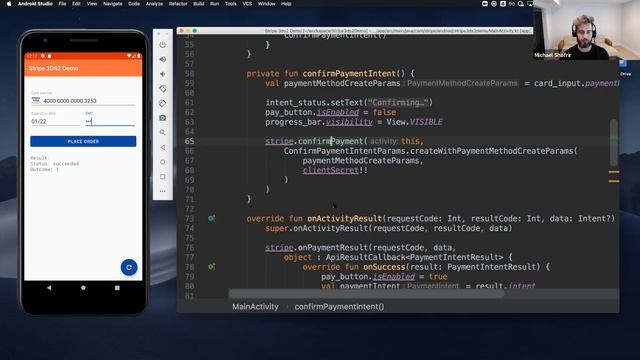Viewport: 640px width, 360px height.
Task: Select the emulator zoom magnifier icon
Action: pos(162,133)
